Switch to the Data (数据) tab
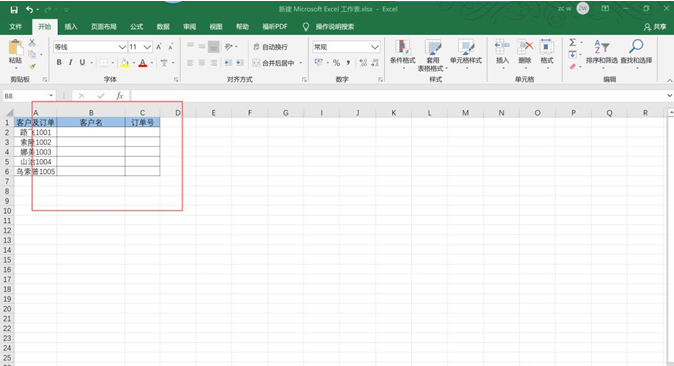 163,27
